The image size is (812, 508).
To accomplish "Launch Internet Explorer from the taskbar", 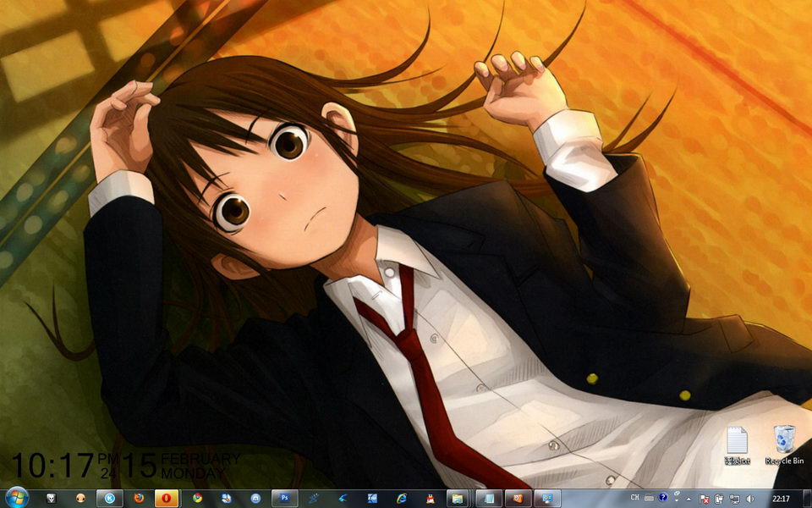I will coord(401,498).
